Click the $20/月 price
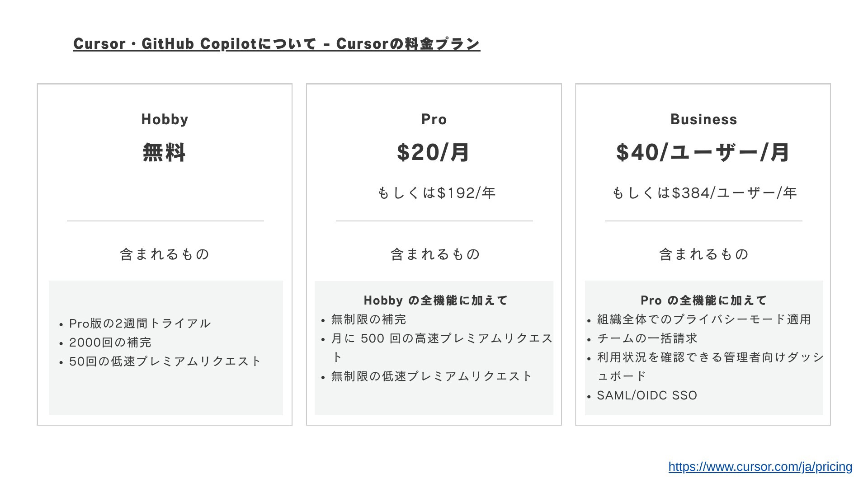Image resolution: width=868 pixels, height=488 pixels. 434,152
